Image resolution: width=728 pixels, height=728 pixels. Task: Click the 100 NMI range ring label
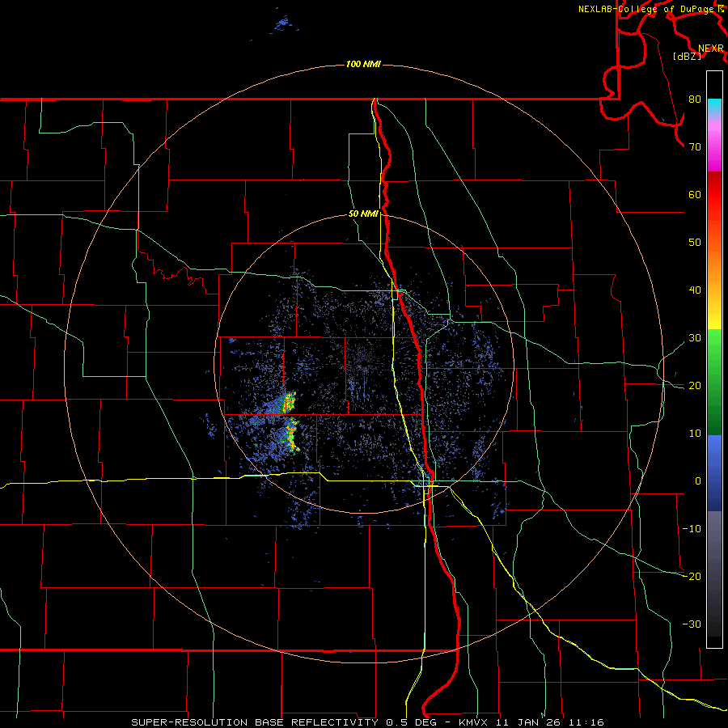(x=363, y=64)
